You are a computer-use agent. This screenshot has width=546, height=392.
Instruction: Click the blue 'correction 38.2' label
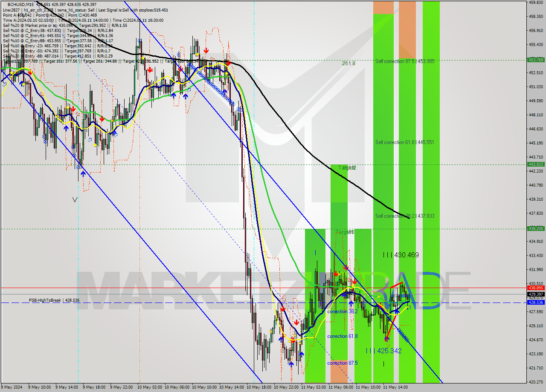coord(343,311)
